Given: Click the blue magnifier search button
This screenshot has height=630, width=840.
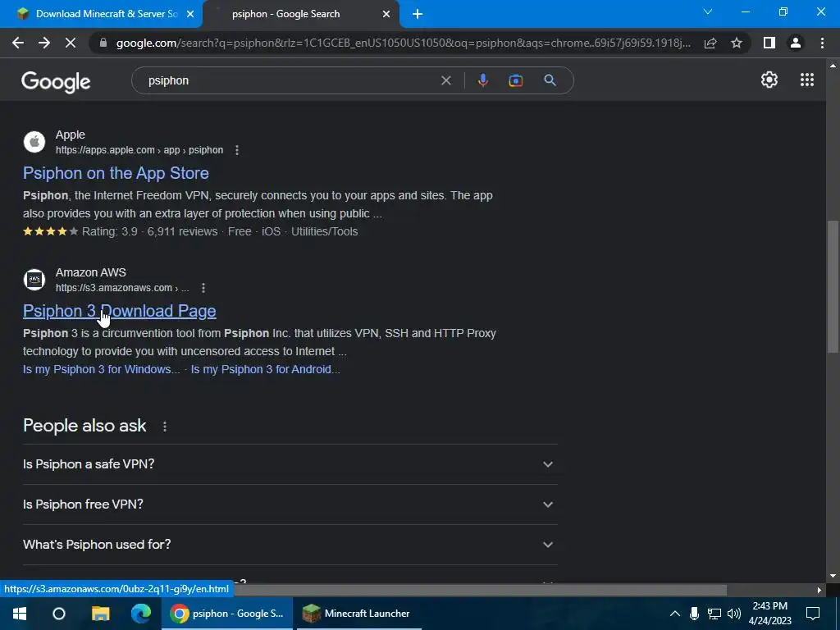Looking at the screenshot, I should coord(550,80).
